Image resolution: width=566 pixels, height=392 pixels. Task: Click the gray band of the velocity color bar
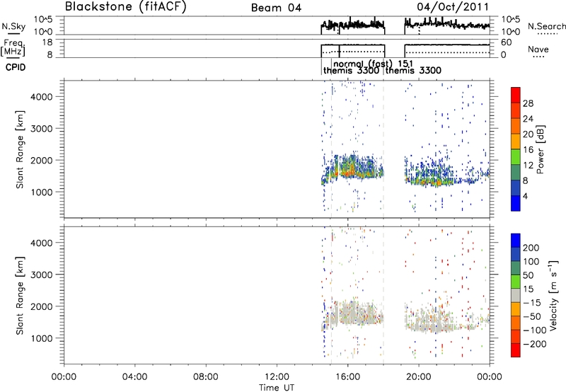pos(516,295)
